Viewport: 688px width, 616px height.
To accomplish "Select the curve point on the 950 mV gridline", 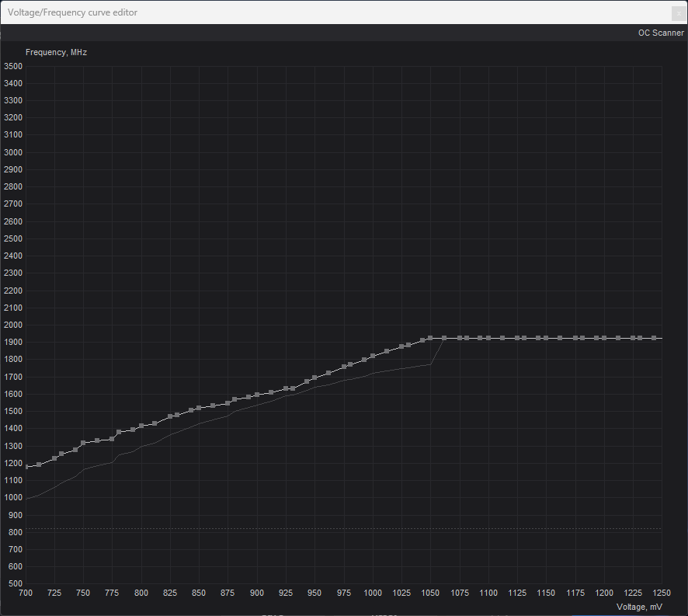I will pyautogui.click(x=314, y=378).
